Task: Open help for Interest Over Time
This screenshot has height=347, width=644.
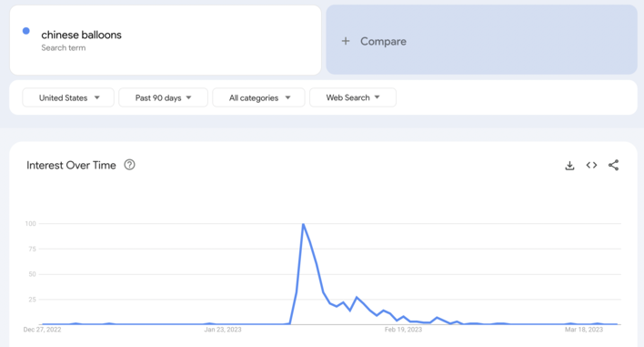Action: tap(129, 165)
